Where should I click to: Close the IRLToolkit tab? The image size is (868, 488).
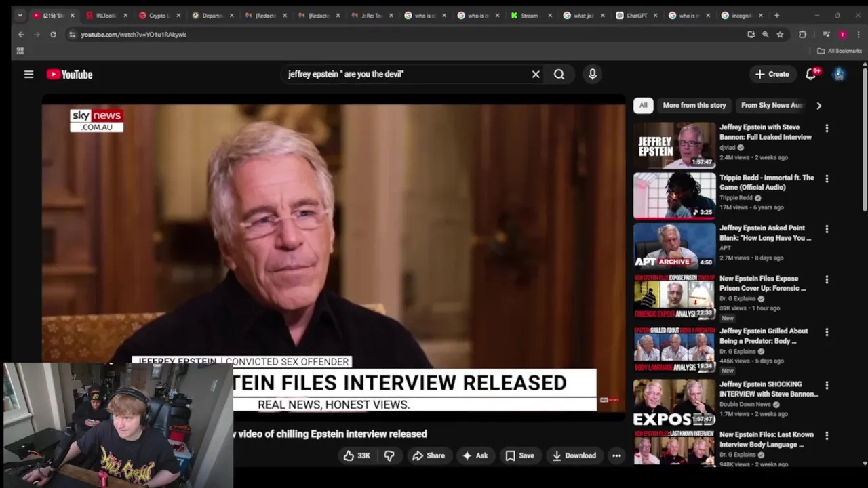125,15
